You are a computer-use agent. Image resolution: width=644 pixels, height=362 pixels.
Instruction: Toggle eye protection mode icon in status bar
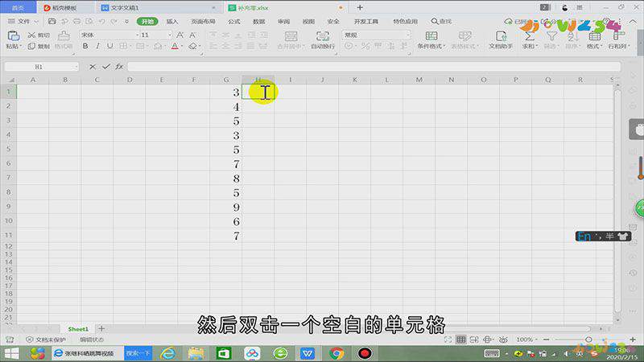tap(503, 339)
